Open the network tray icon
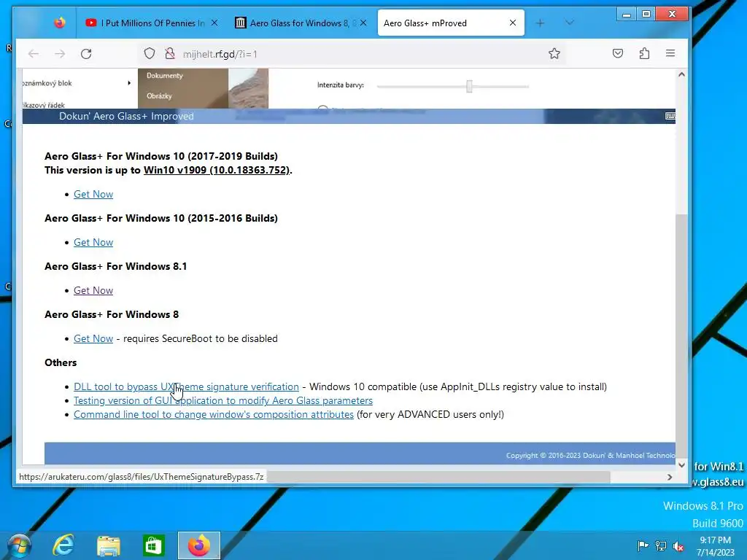747x560 pixels. (x=661, y=545)
